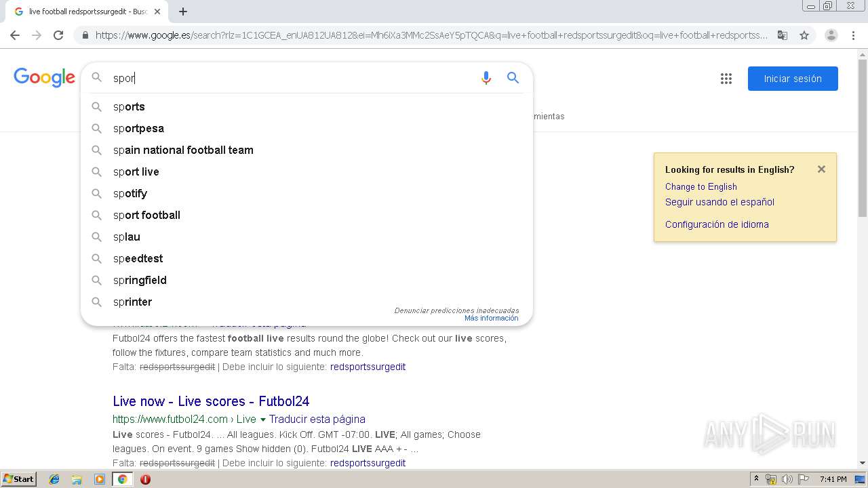This screenshot has width=868, height=488.
Task: Choose the 'sport football' suggestion
Action: [307, 215]
